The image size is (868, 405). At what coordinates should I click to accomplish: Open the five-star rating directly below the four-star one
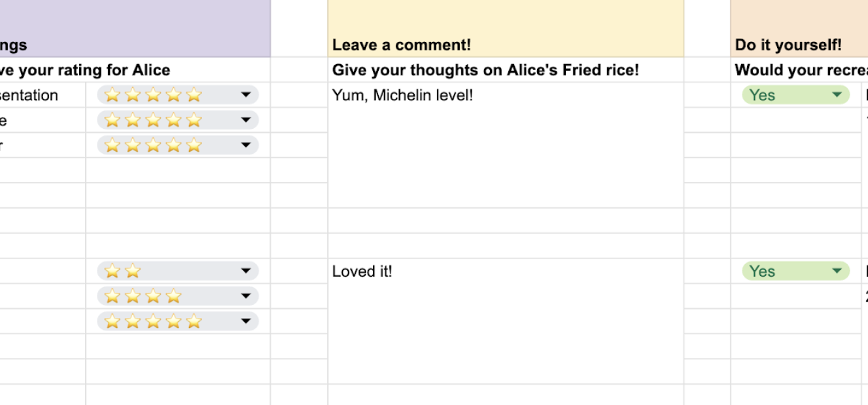(x=245, y=321)
